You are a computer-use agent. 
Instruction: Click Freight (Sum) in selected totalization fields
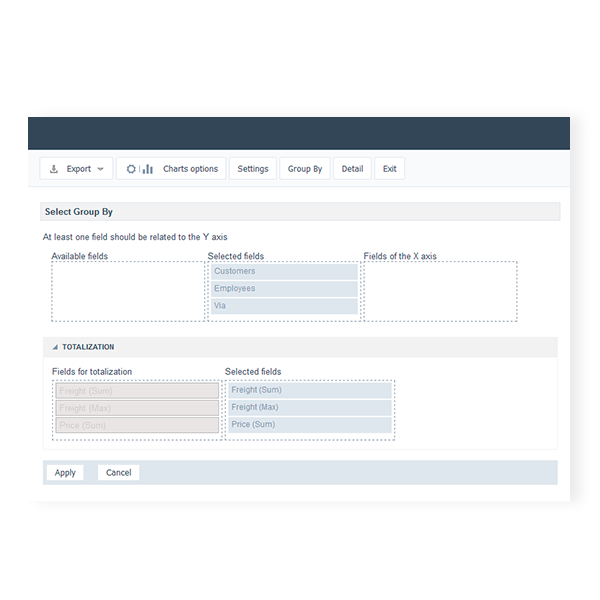[x=310, y=390]
